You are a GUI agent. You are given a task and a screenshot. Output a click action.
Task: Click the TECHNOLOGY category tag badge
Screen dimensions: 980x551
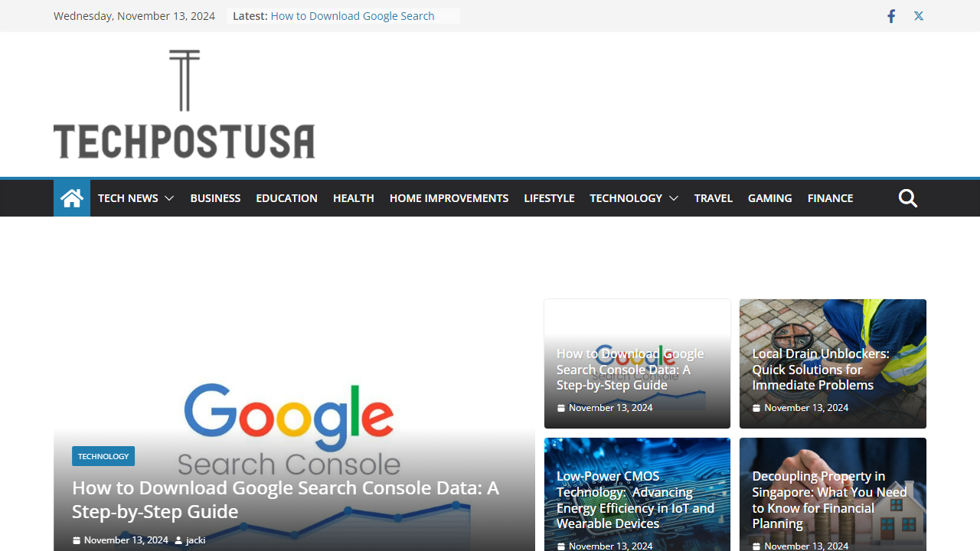click(103, 455)
